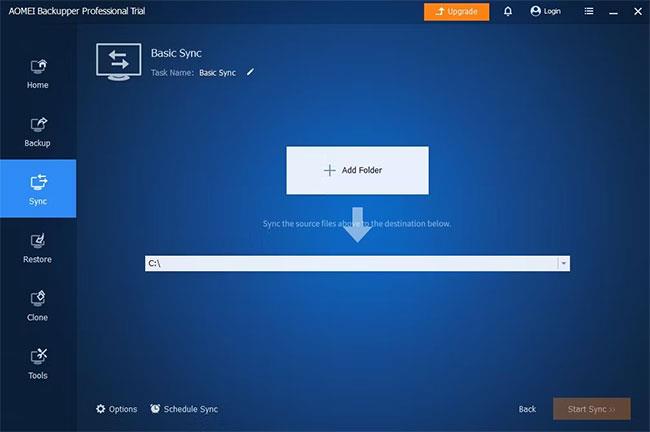This screenshot has width=650, height=432.
Task: Click the Schedule Sync clock icon
Action: 155,409
